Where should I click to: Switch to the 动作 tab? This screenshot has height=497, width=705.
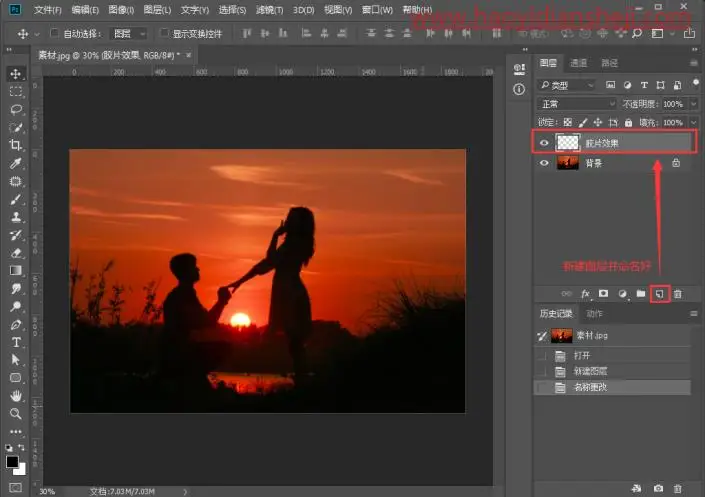click(594, 313)
